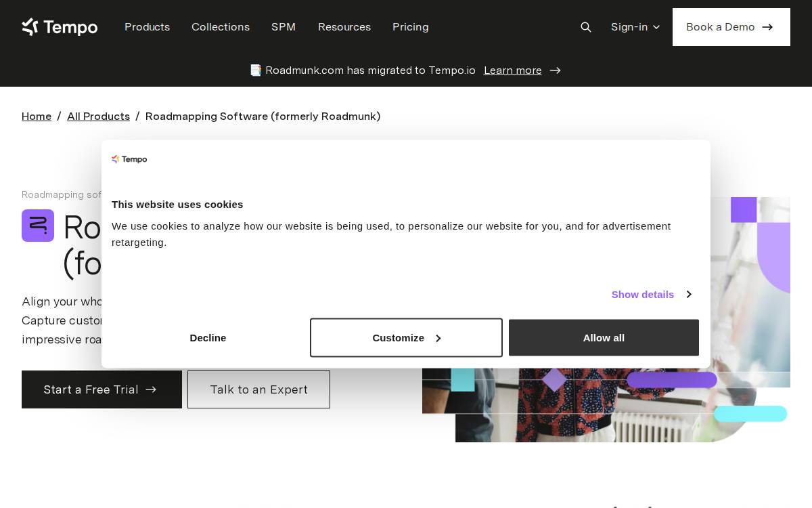Open the Customize cookie options
The width and height of the screenshot is (812, 508).
click(x=406, y=337)
